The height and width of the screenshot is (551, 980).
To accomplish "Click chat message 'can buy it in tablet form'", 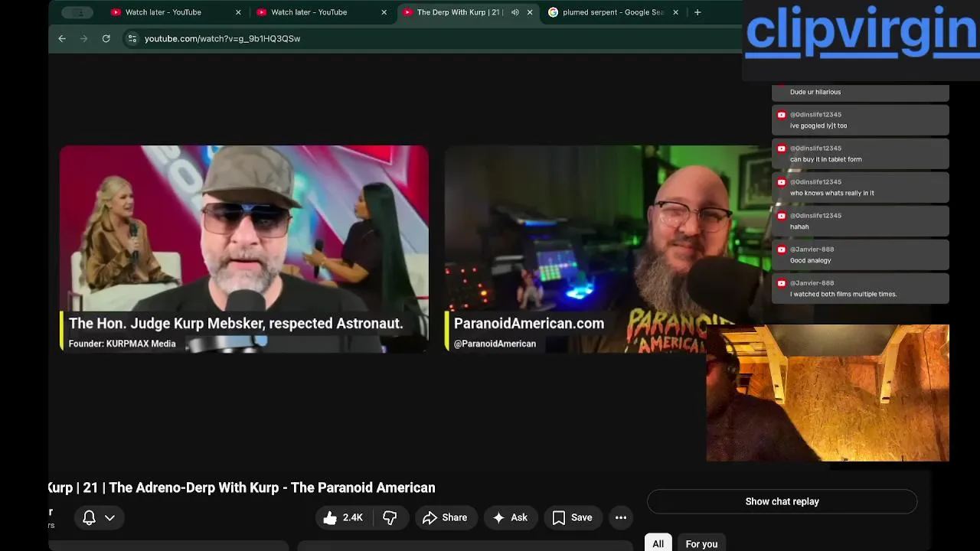I will click(826, 159).
